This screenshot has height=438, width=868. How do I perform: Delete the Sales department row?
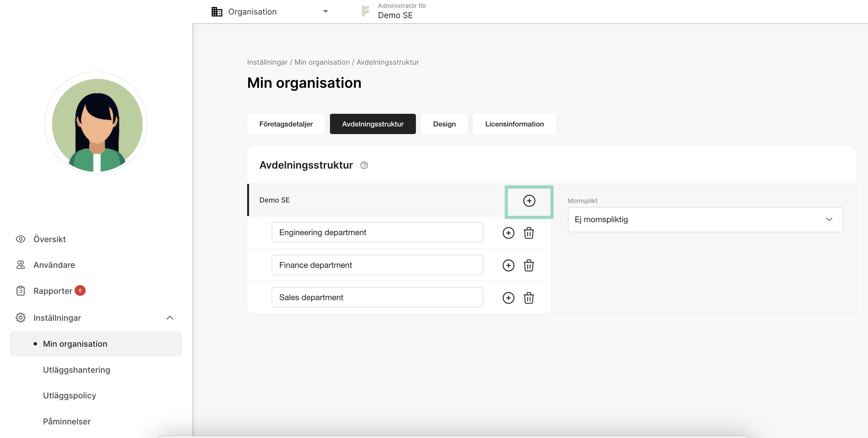pos(528,298)
